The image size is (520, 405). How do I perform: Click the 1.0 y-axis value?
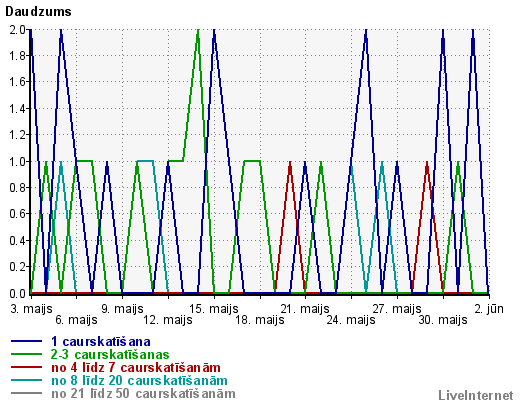coord(18,161)
